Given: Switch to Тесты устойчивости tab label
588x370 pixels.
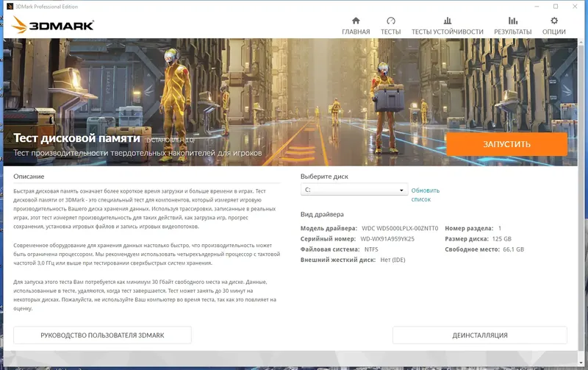Looking at the screenshot, I should click(448, 32).
